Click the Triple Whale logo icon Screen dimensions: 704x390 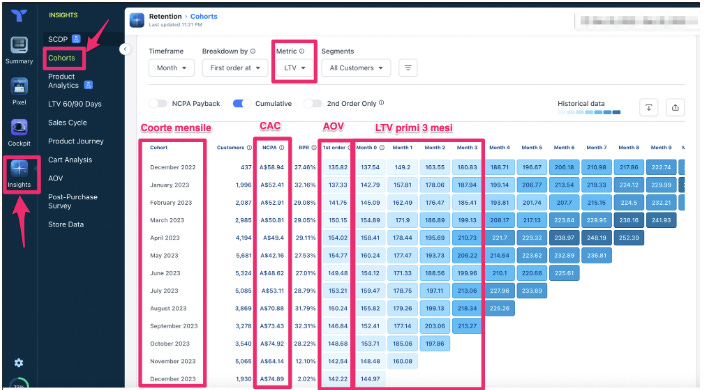pyautogui.click(x=19, y=16)
